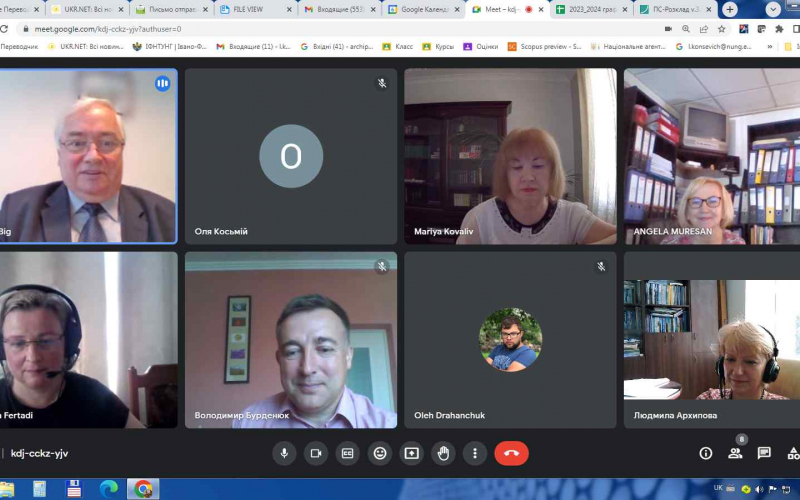The image size is (800, 500).
Task: Open Scopus preview bookmark
Action: coord(544,46)
